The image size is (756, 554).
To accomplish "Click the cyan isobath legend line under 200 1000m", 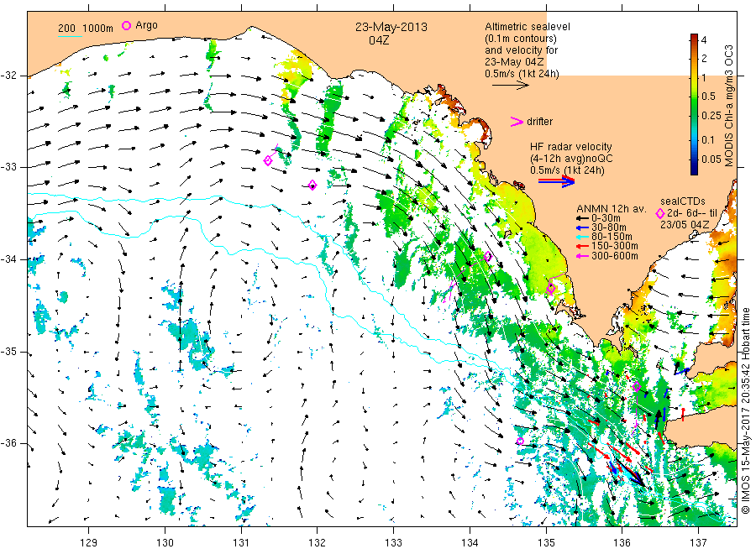I will [x=70, y=36].
